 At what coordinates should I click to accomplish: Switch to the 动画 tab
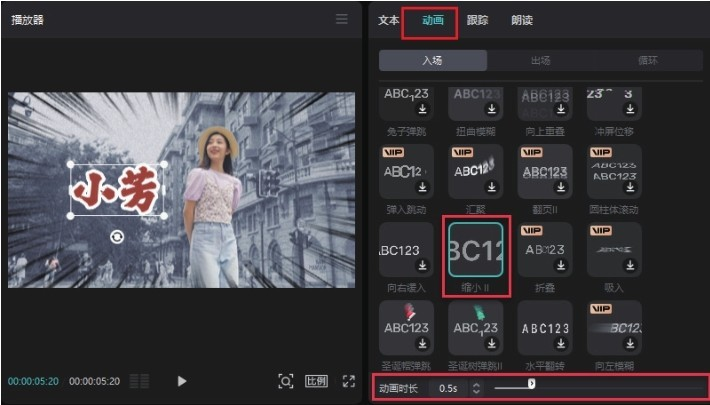[433, 20]
